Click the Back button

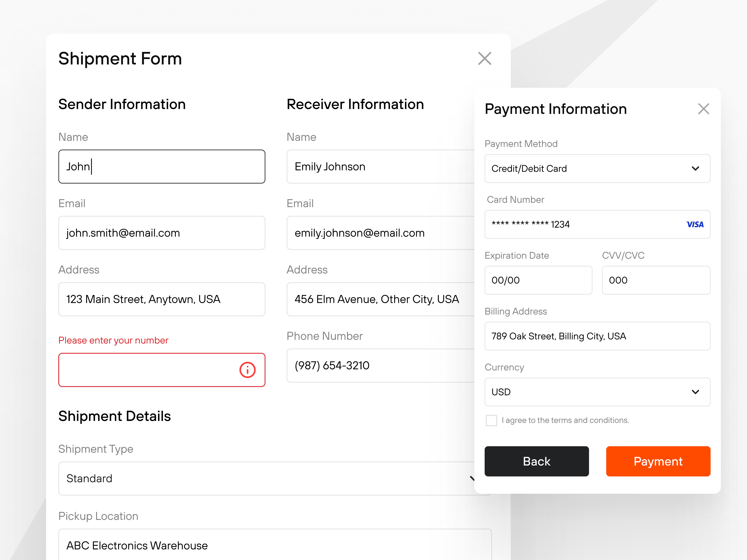click(x=537, y=461)
